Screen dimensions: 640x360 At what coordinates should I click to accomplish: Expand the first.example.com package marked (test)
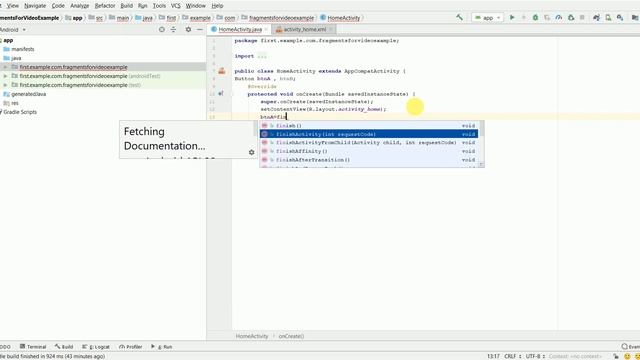coord(5,85)
